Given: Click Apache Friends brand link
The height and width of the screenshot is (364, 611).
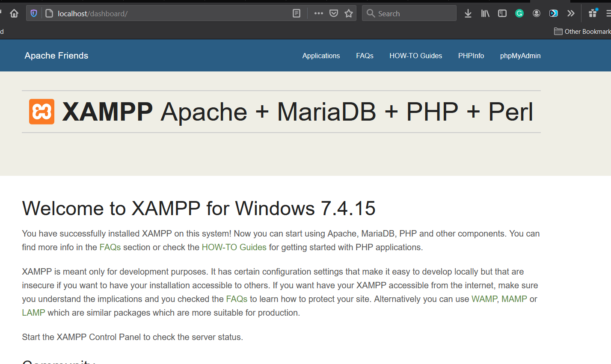Looking at the screenshot, I should point(56,56).
